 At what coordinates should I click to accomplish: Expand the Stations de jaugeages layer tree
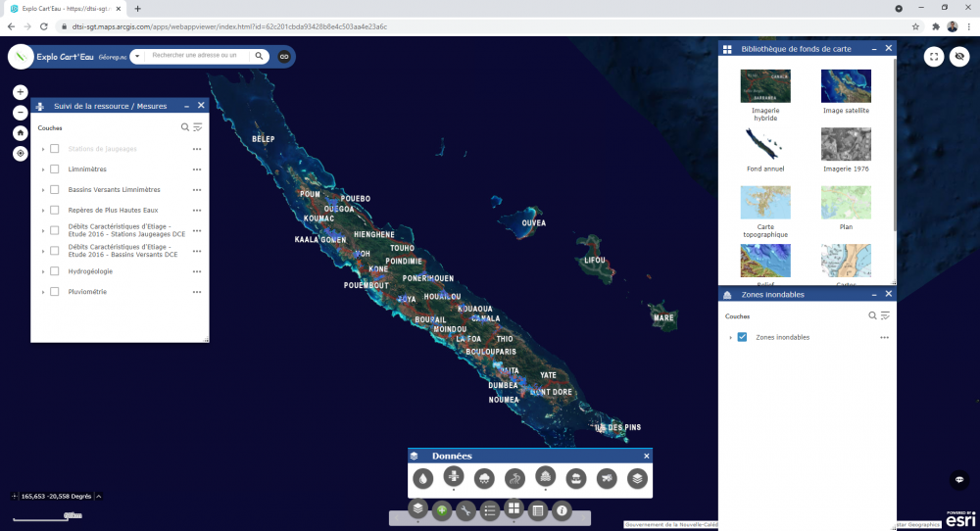(43, 149)
